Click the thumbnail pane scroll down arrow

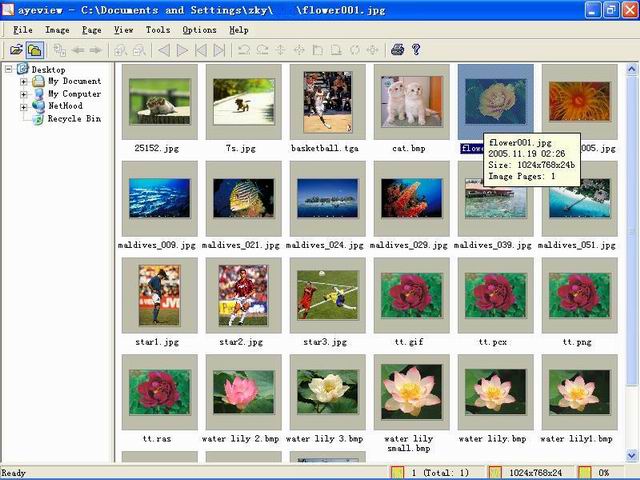(633, 456)
